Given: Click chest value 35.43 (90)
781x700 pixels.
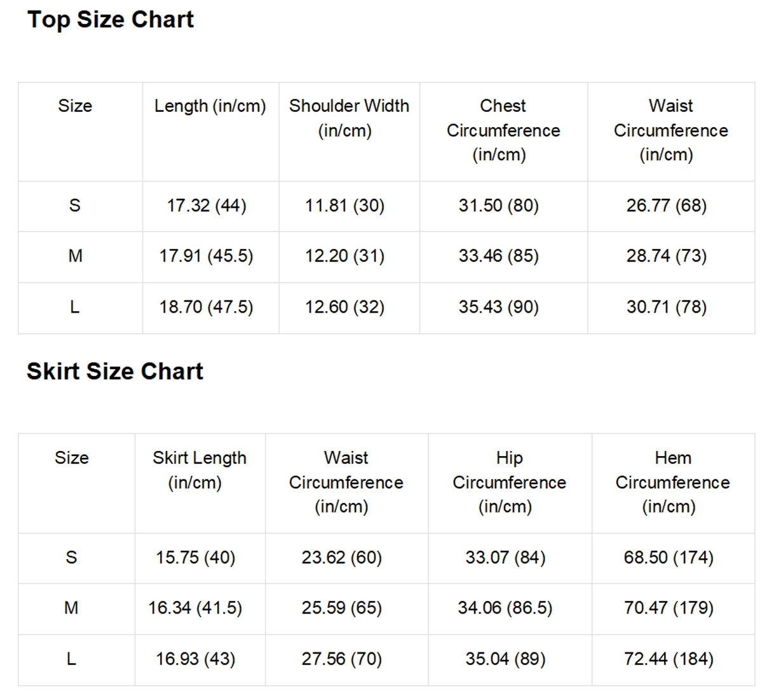Looking at the screenshot, I should (x=499, y=307).
